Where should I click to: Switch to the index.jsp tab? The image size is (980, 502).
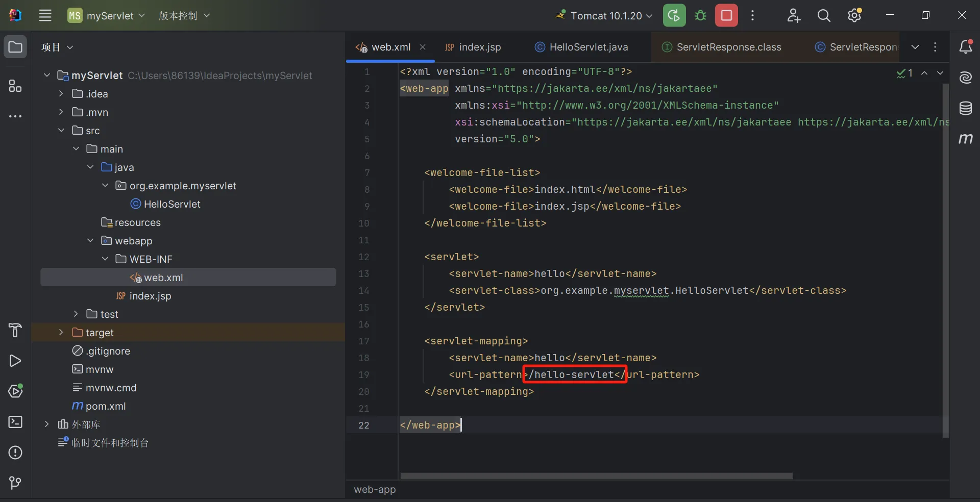(473, 47)
